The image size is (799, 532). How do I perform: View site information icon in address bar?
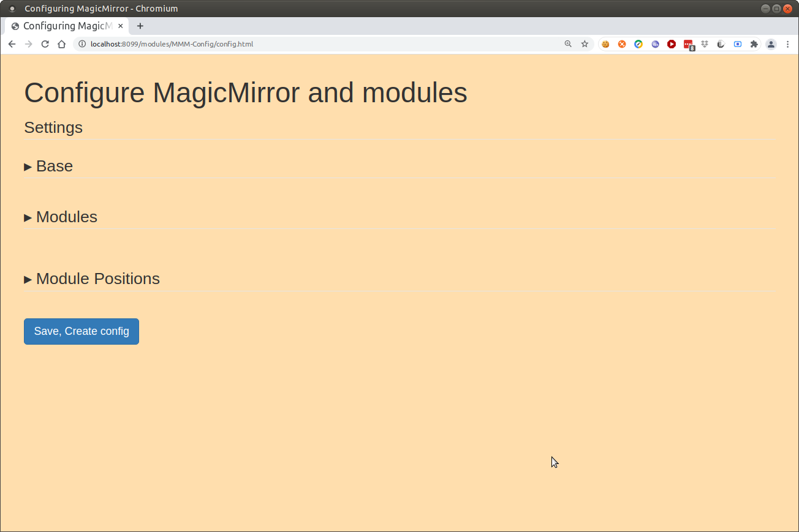(82, 44)
